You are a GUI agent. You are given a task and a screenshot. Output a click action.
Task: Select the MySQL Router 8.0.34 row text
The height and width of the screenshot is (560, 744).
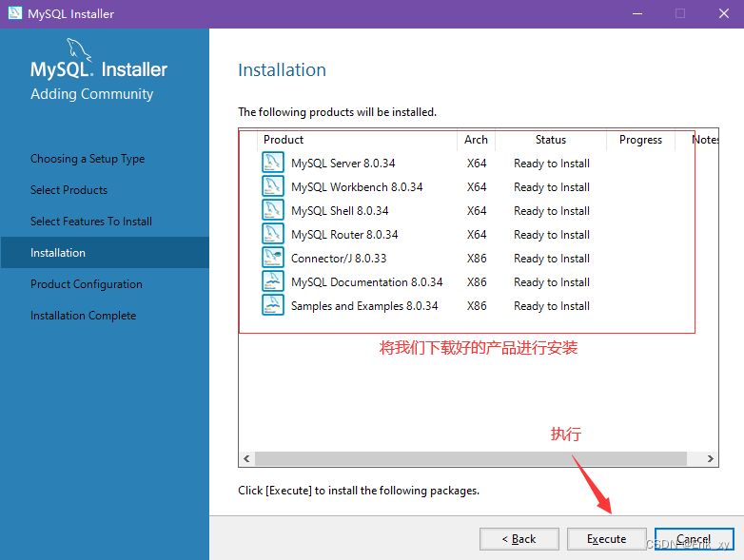pyautogui.click(x=344, y=234)
